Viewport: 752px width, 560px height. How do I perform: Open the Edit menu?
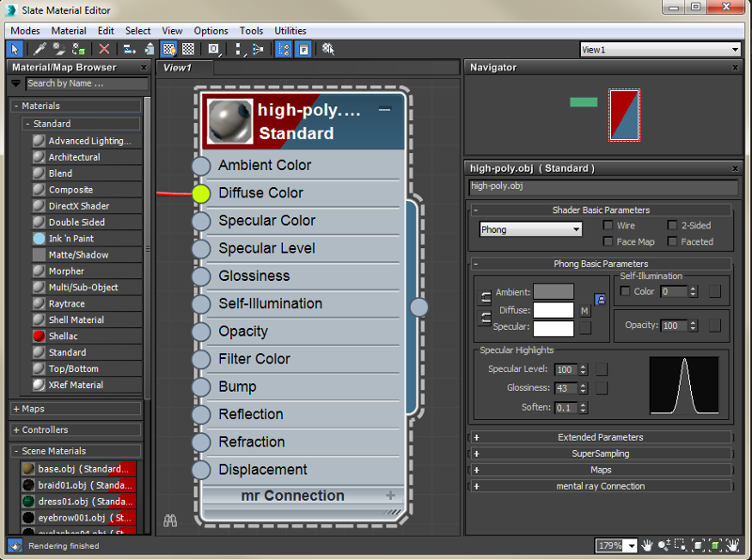coord(106,31)
